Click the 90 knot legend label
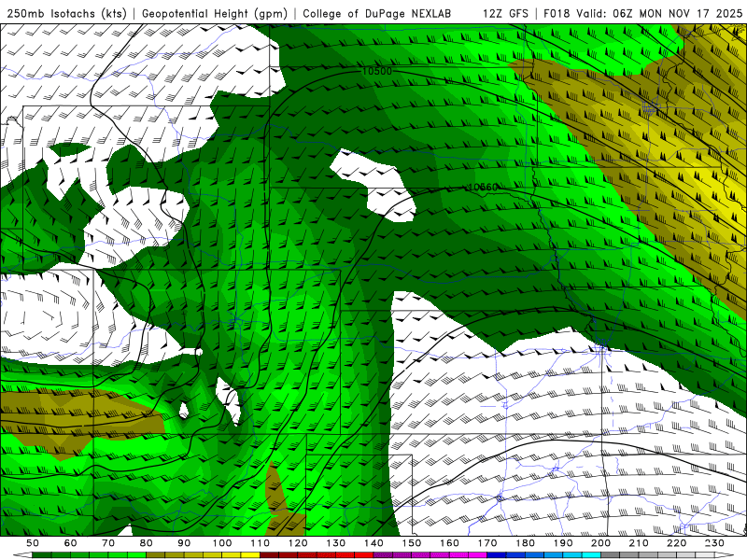Screen dimensions: 747x560 (184, 543)
